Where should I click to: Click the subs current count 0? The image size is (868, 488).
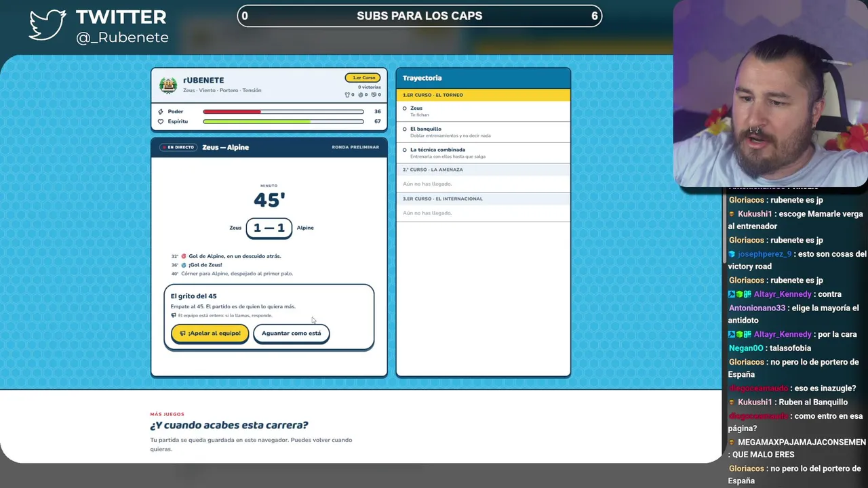coord(245,16)
